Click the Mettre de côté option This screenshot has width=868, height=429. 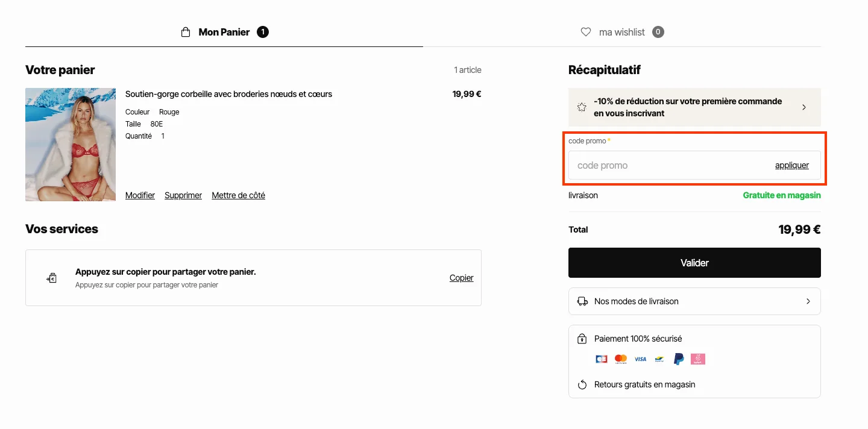(x=238, y=195)
